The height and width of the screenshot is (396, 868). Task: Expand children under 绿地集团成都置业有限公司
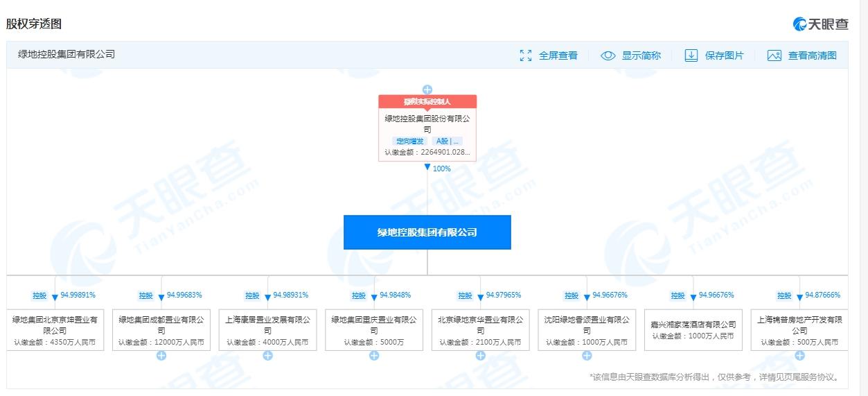point(161,356)
